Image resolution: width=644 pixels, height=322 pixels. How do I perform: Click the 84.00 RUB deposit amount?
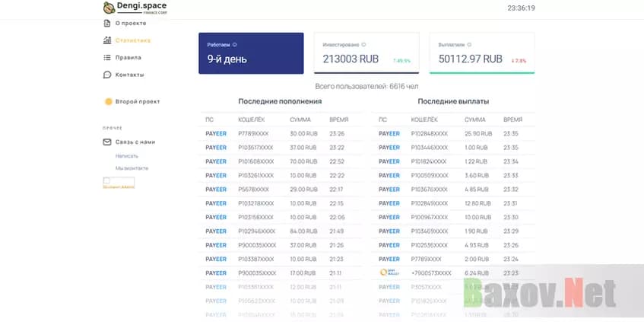click(x=303, y=231)
